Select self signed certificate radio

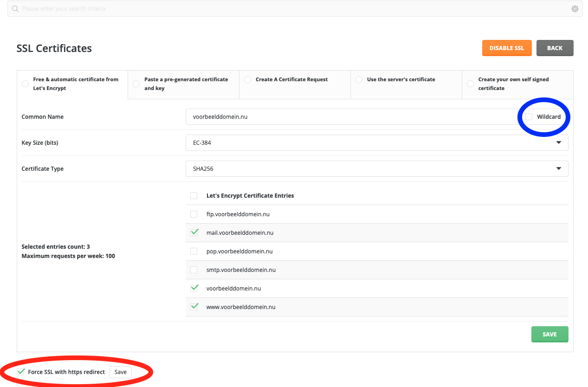470,84
